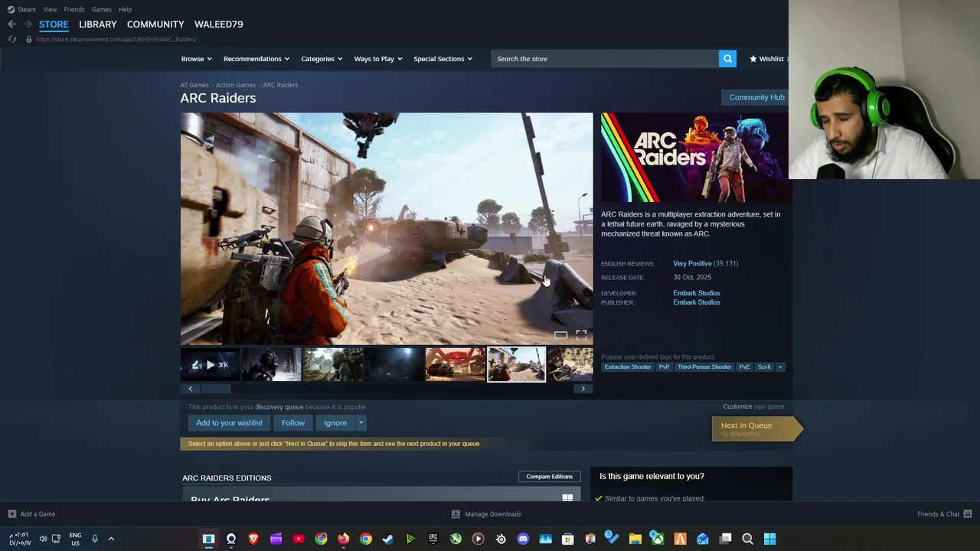Open Friends & Chat icon
The image size is (980, 551).
pos(968,514)
